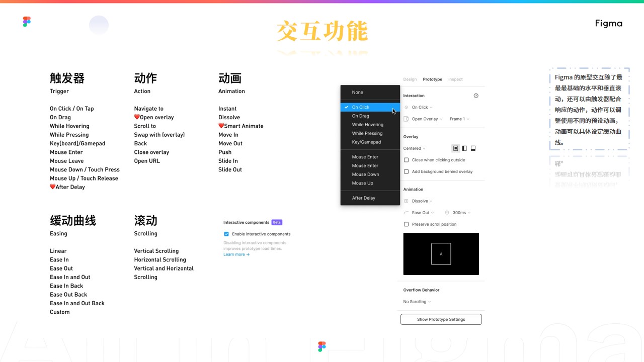Click the Open Overlay action icon

pyautogui.click(x=407, y=119)
